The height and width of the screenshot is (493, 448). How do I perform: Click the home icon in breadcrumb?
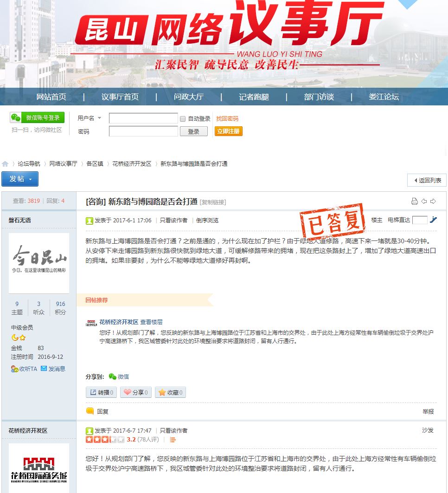(5, 164)
